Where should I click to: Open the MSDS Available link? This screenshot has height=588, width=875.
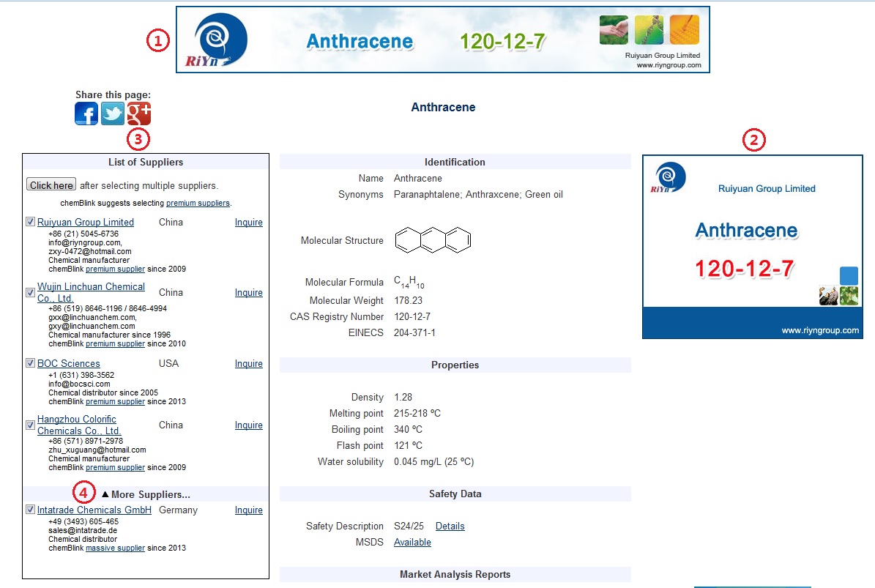[412, 543]
